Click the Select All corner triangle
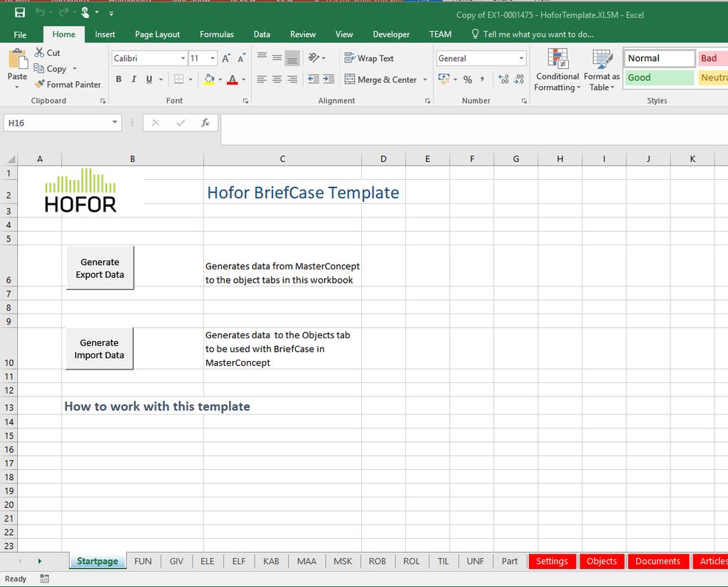Image resolution: width=728 pixels, height=587 pixels. (x=10, y=159)
